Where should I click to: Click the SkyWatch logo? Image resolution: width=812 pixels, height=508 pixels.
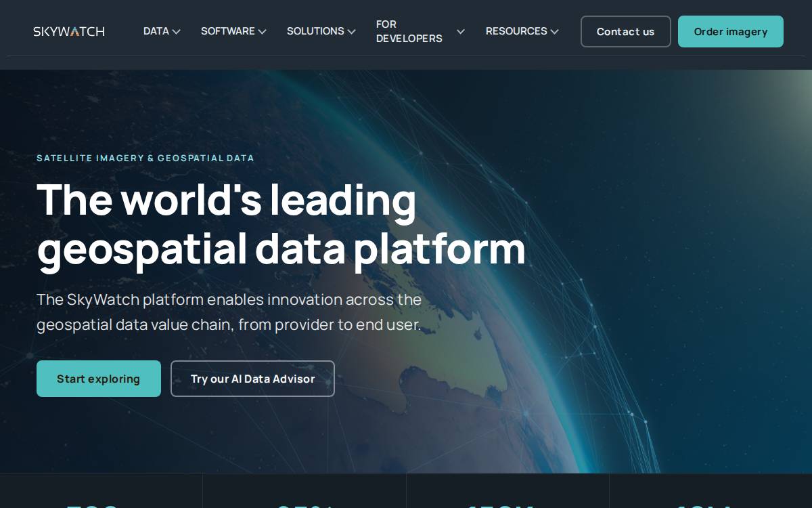[69, 31]
